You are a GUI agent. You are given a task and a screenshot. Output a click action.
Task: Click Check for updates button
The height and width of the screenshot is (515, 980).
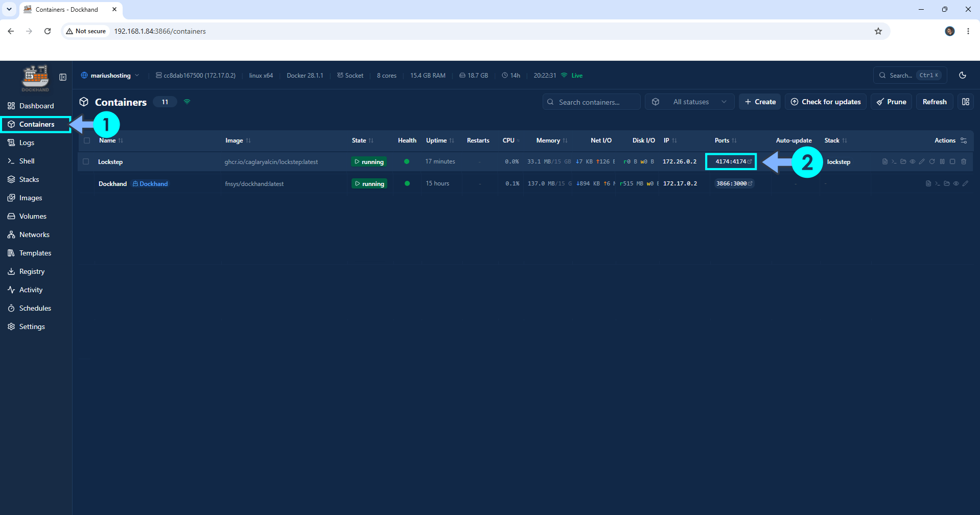pos(826,102)
